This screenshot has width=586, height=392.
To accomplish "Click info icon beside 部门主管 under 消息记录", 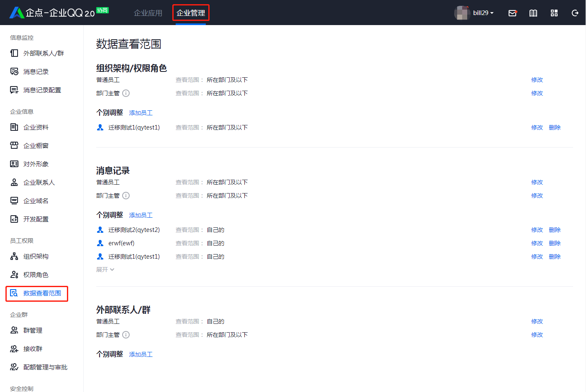I will coord(126,196).
